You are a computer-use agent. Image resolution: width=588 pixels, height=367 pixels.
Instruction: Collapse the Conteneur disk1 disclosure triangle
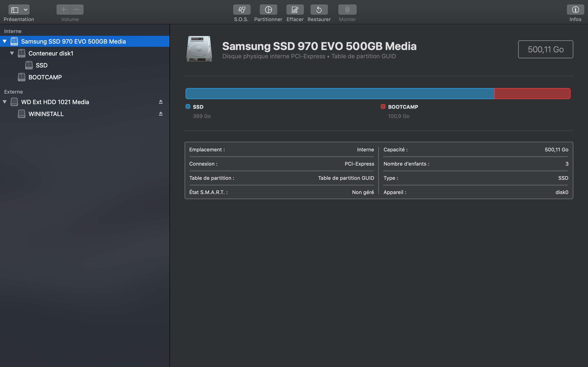coord(12,53)
